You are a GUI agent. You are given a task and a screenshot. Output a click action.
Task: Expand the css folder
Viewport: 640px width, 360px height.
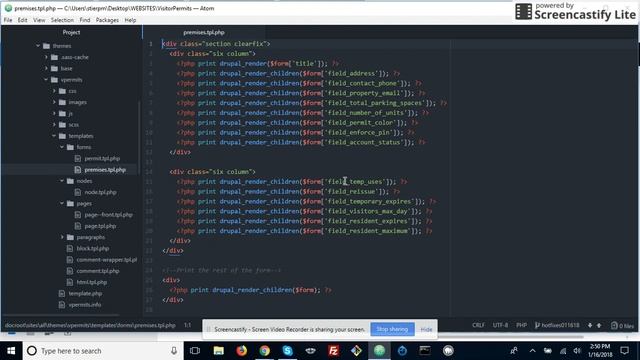(x=54, y=91)
